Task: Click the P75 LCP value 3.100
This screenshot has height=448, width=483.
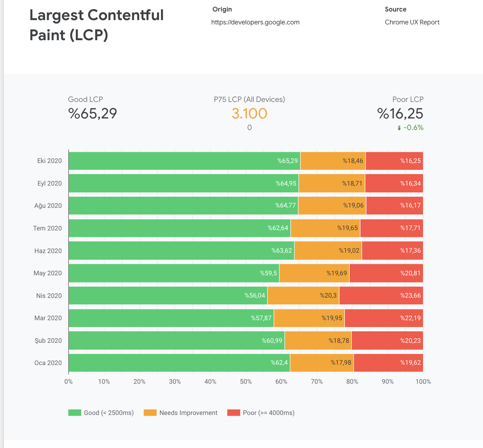Action: tap(249, 113)
